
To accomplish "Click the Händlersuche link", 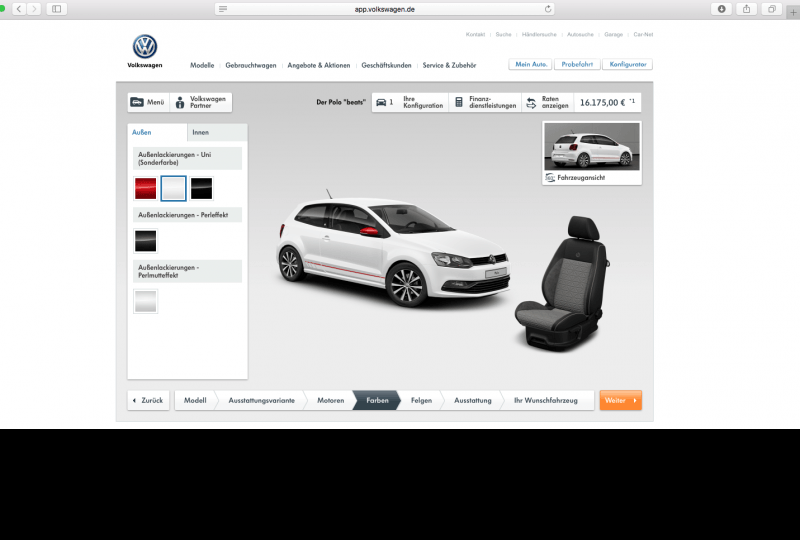I will click(x=539, y=34).
